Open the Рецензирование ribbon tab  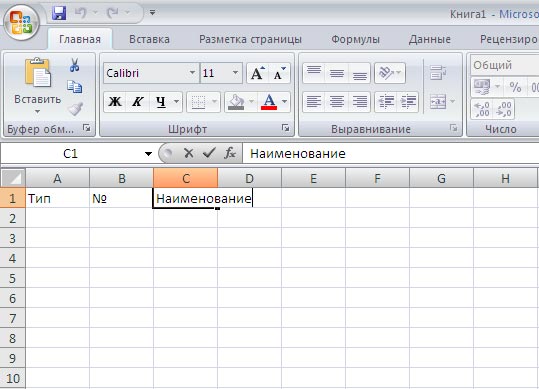tap(508, 39)
